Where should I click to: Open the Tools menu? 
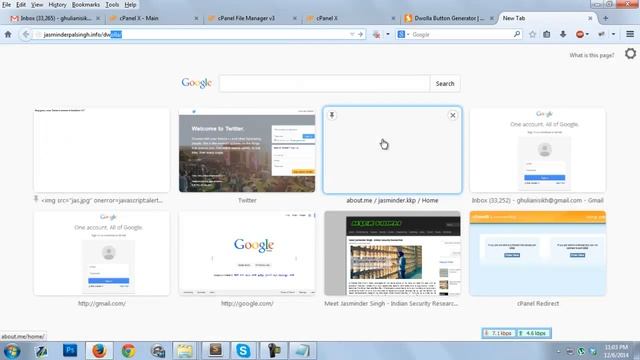coord(112,5)
